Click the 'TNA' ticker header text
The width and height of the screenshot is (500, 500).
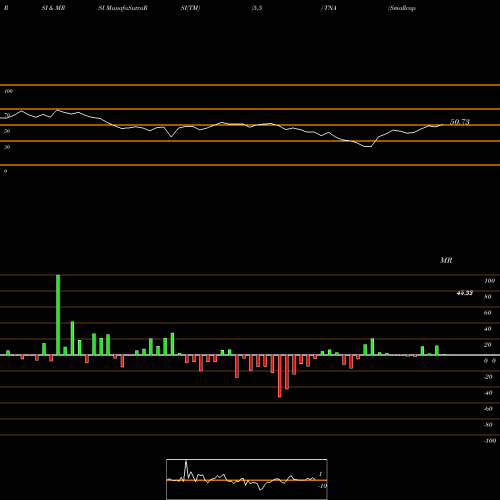click(330, 8)
